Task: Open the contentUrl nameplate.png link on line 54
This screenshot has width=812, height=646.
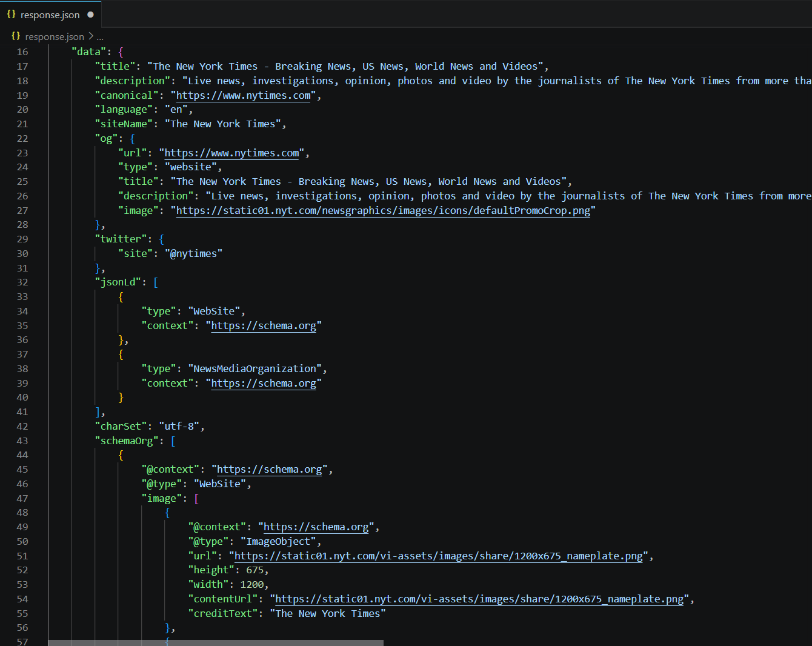Action: click(x=480, y=599)
